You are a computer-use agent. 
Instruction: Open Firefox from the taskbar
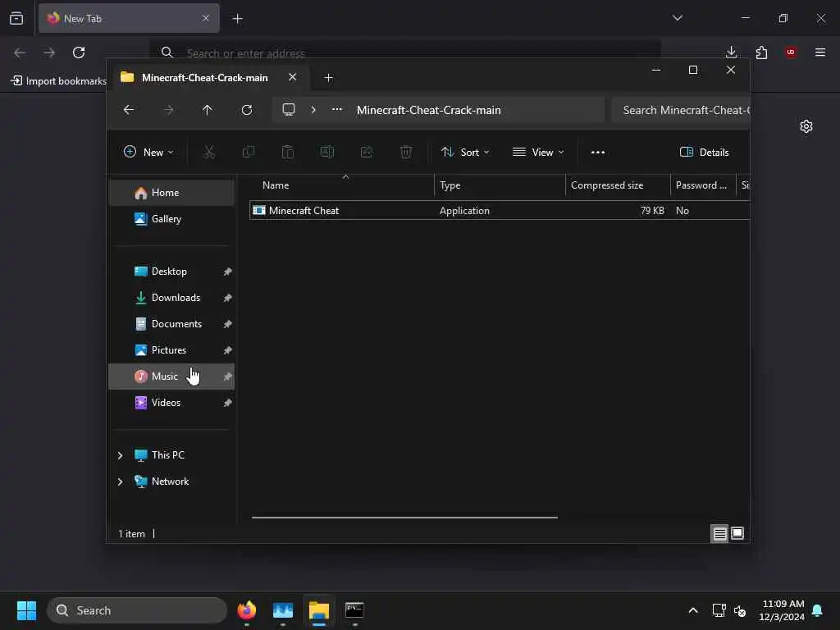click(247, 610)
